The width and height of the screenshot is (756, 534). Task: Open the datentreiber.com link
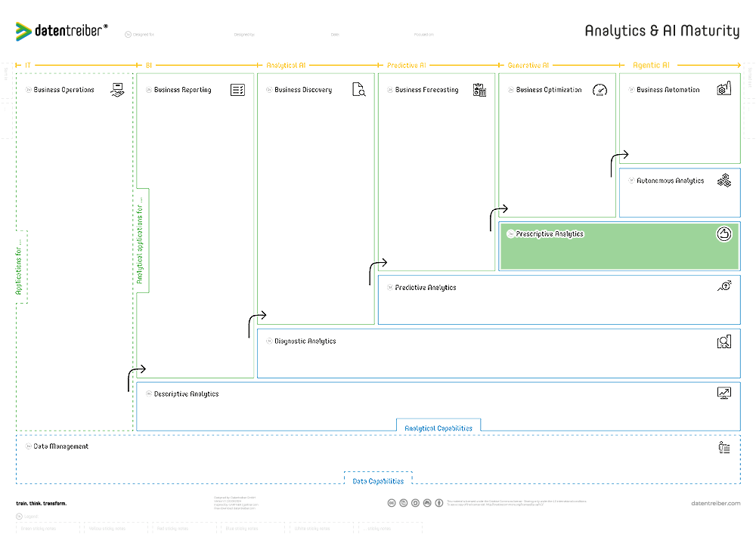(715, 503)
